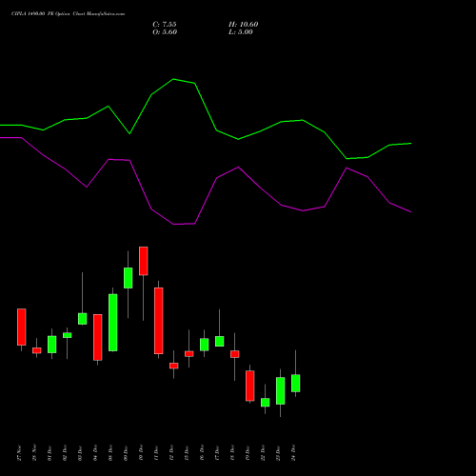
Task: Select the red candlestick for 19 Dec
Action: point(250,386)
